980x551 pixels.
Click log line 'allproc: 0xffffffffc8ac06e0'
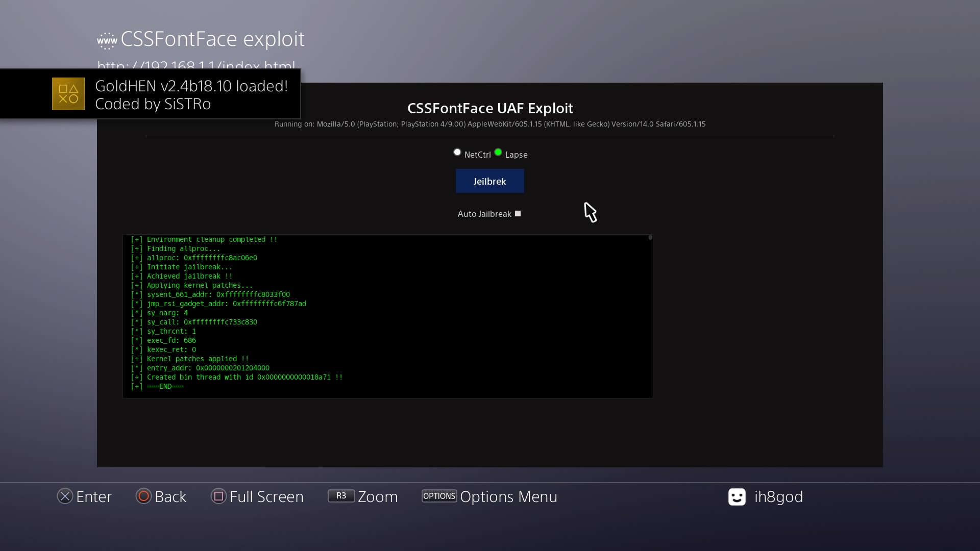[194, 258]
